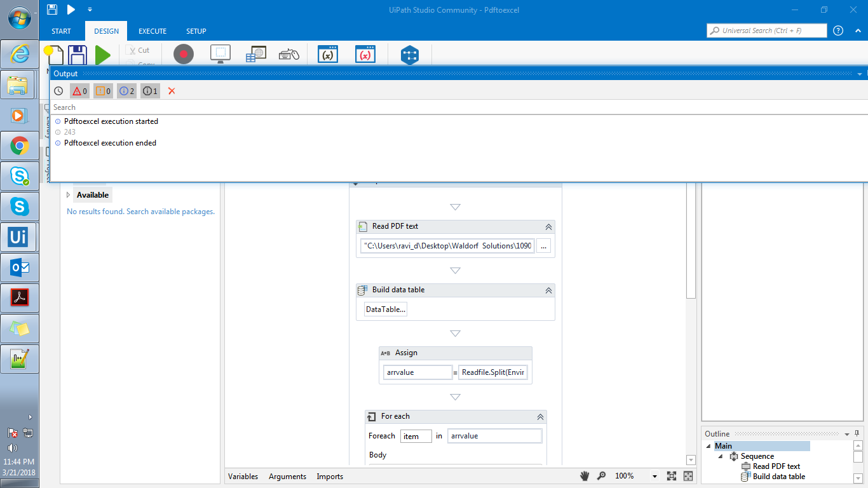Viewport: 868px width, 488px height.
Task: Select Sequence in the Outline tree
Action: [757, 456]
